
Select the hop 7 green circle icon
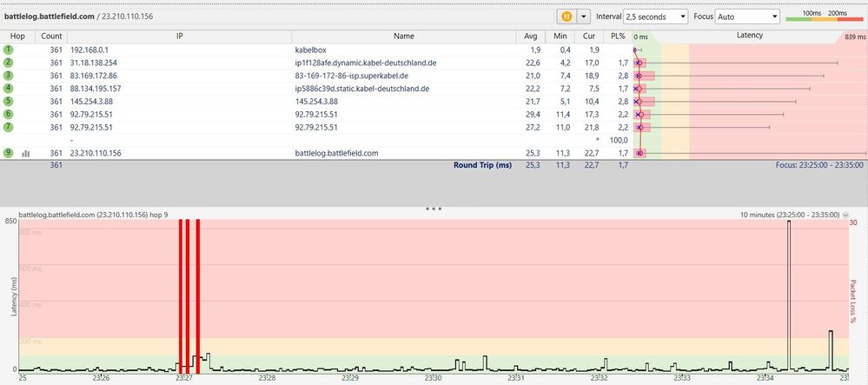(8, 127)
